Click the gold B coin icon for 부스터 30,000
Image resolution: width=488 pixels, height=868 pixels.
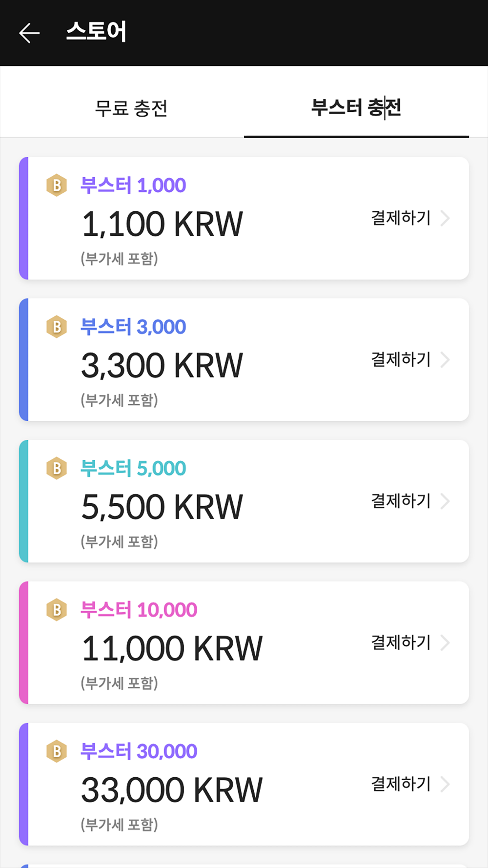point(57,752)
